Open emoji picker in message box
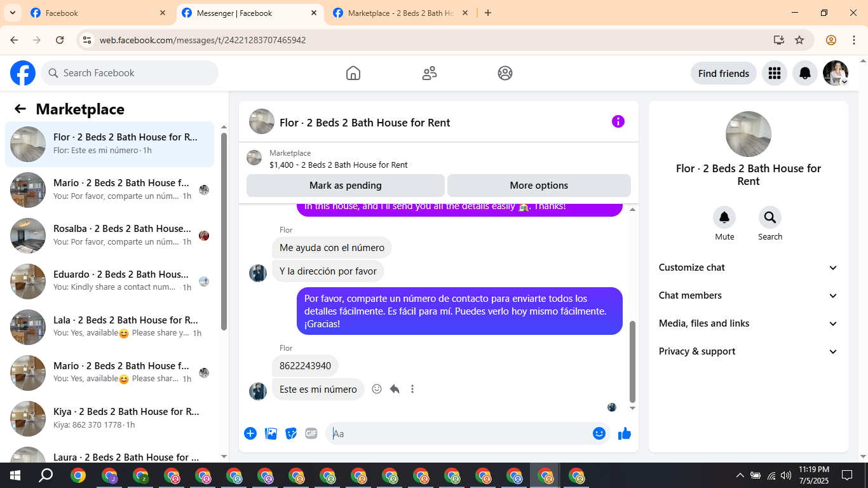 pos(599,433)
